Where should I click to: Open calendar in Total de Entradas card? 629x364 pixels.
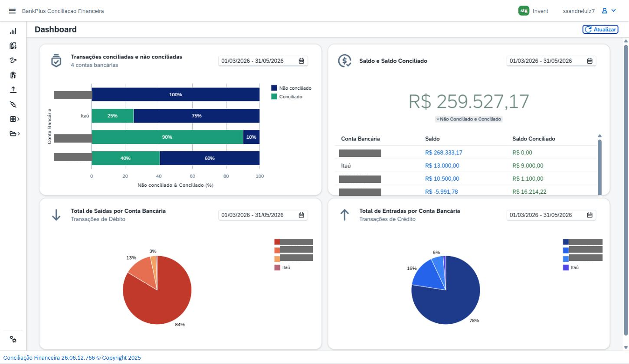pyautogui.click(x=590, y=215)
